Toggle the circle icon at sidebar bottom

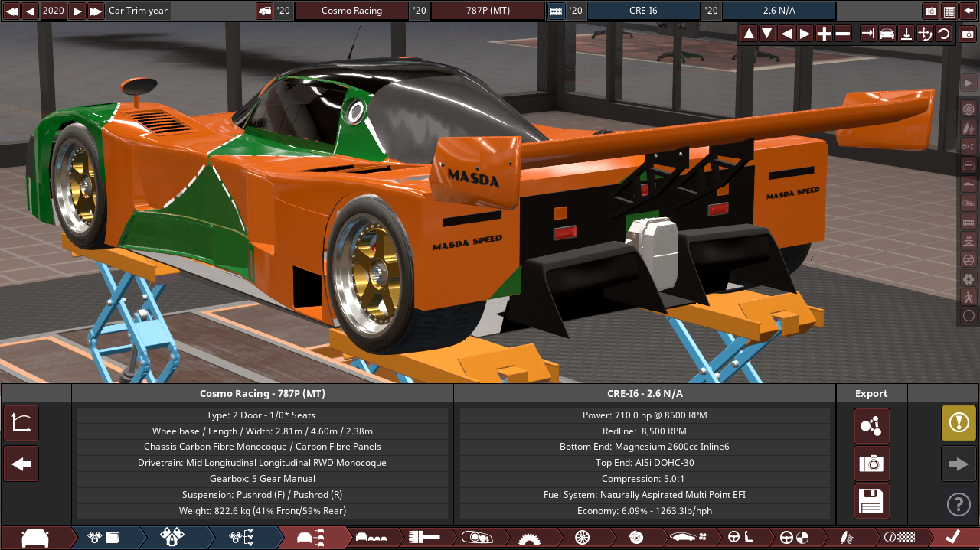969,315
